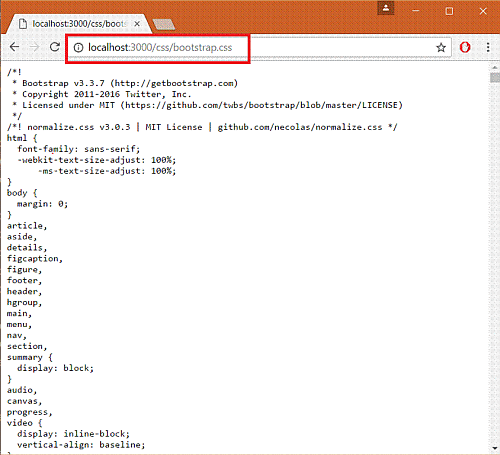Click the '-ms-text-size-adjust: 100%;' line

pos(107,171)
